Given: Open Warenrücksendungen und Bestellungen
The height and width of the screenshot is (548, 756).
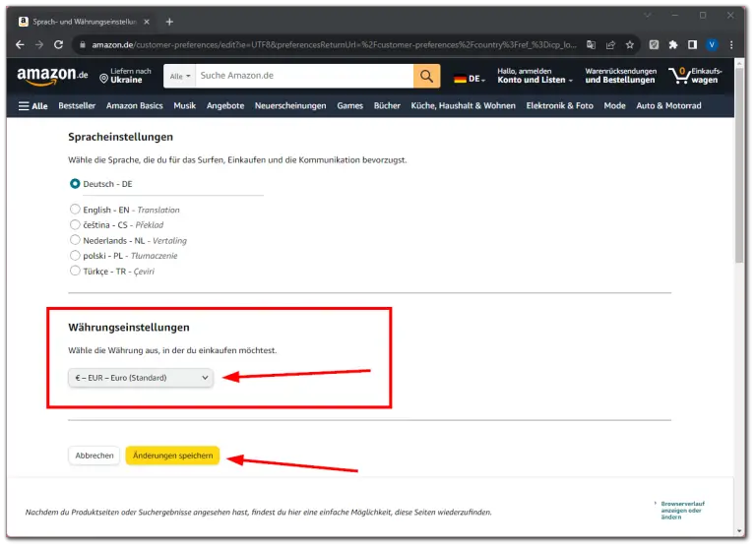Looking at the screenshot, I should click(x=620, y=76).
